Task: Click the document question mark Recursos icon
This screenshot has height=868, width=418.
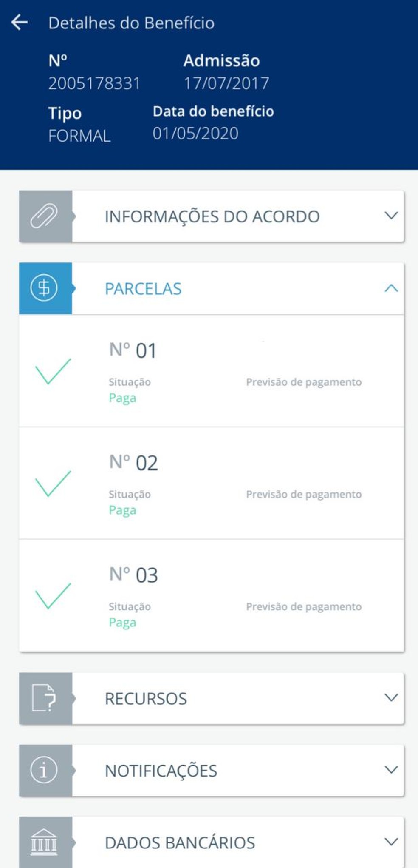Action: click(44, 697)
